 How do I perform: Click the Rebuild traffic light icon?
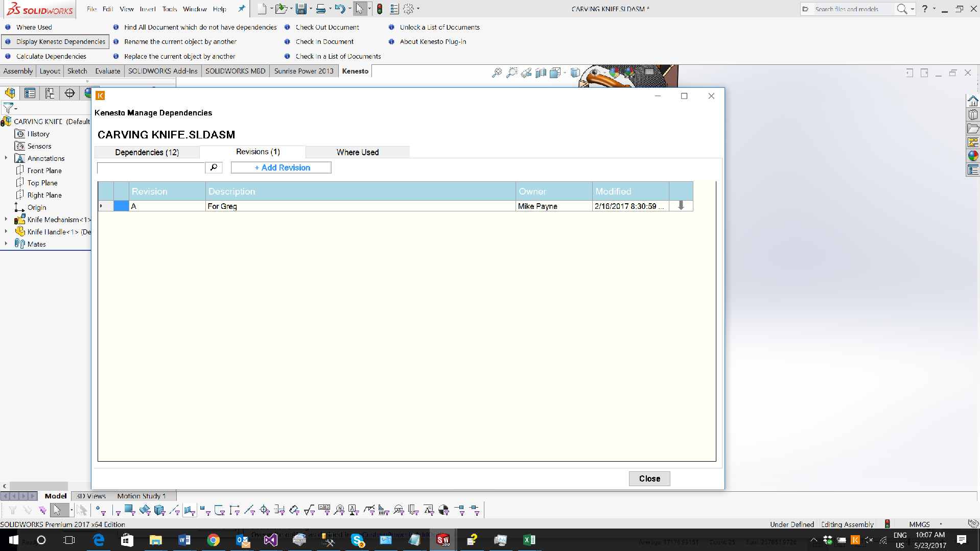pyautogui.click(x=380, y=9)
